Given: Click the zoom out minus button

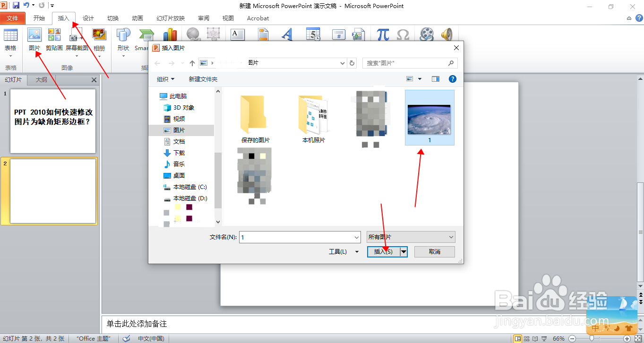Looking at the screenshot, I should (x=572, y=339).
